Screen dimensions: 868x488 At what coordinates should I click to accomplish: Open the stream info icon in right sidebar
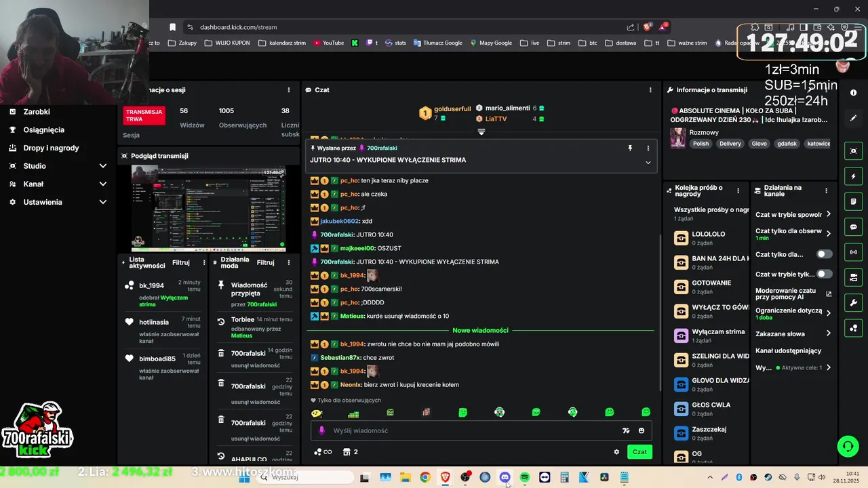[853, 93]
